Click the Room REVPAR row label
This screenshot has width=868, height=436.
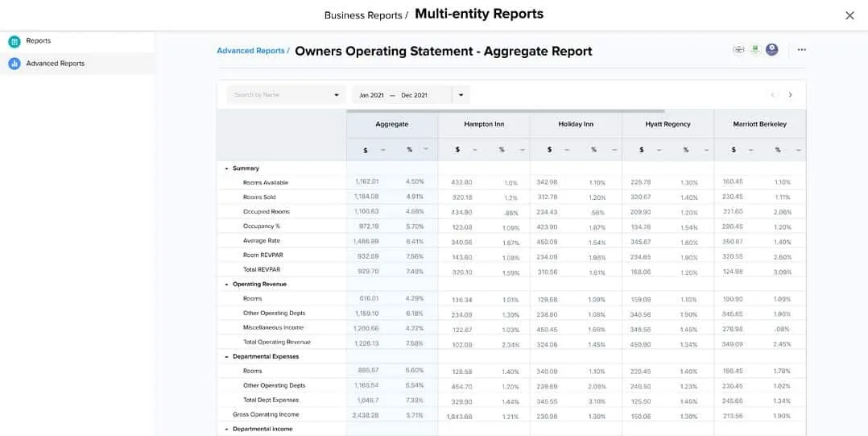[x=263, y=255]
